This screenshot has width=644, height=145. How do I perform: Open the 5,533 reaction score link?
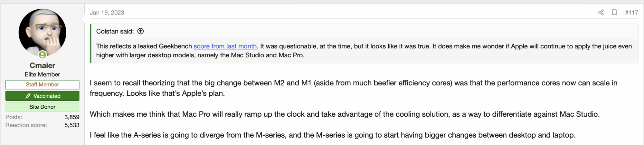[72, 125]
